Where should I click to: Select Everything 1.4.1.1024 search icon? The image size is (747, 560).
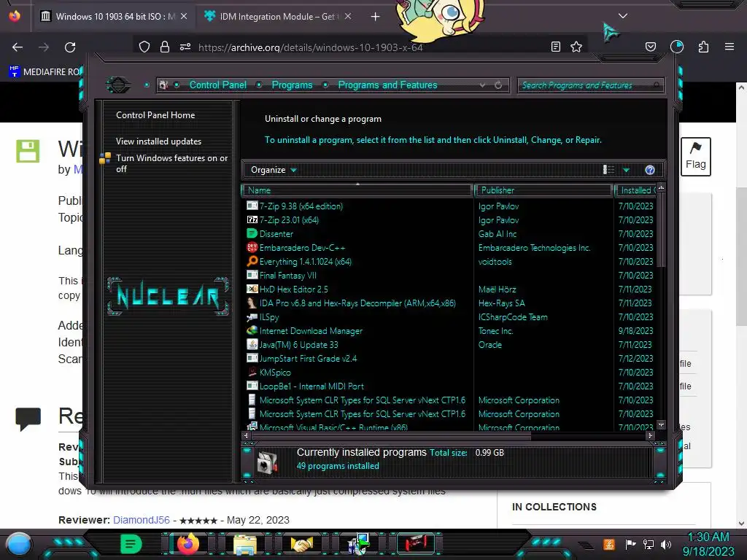point(252,261)
